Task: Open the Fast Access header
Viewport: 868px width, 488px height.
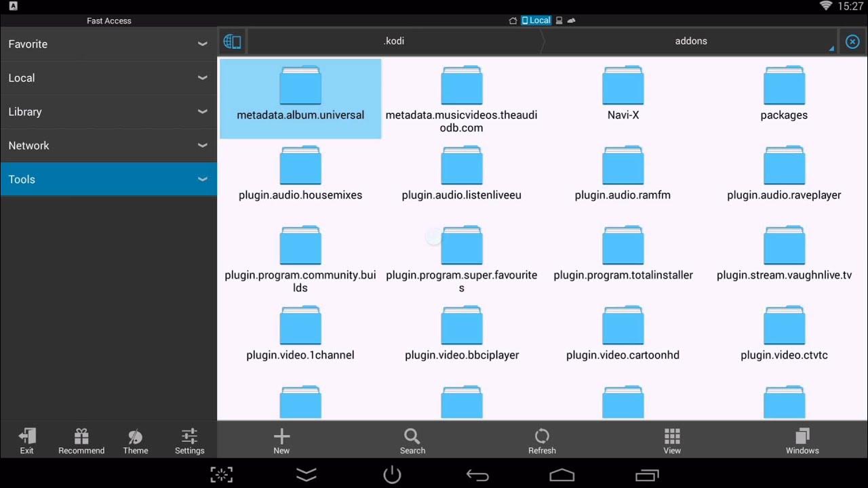Action: pos(108,21)
